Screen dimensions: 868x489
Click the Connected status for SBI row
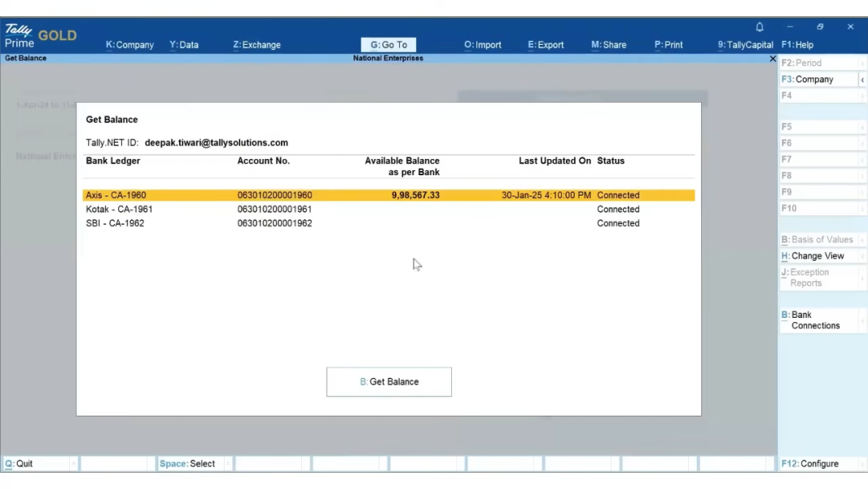(618, 223)
